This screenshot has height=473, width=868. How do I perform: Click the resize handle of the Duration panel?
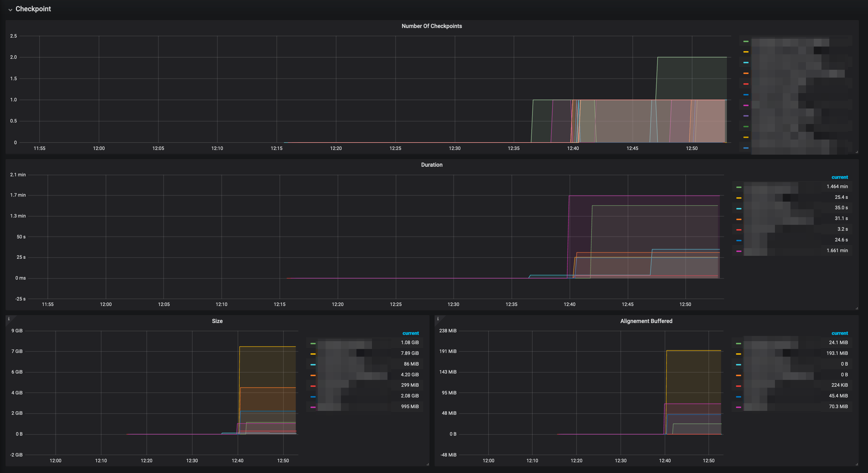pyautogui.click(x=856, y=308)
